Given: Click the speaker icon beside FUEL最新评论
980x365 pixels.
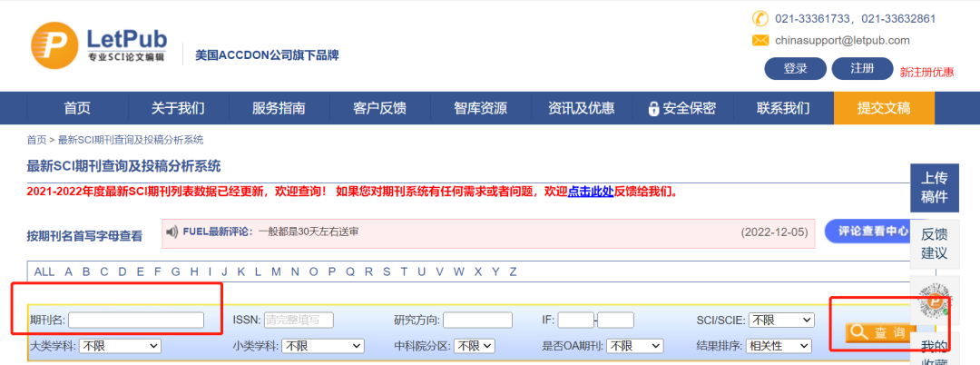Looking at the screenshot, I should point(172,232).
